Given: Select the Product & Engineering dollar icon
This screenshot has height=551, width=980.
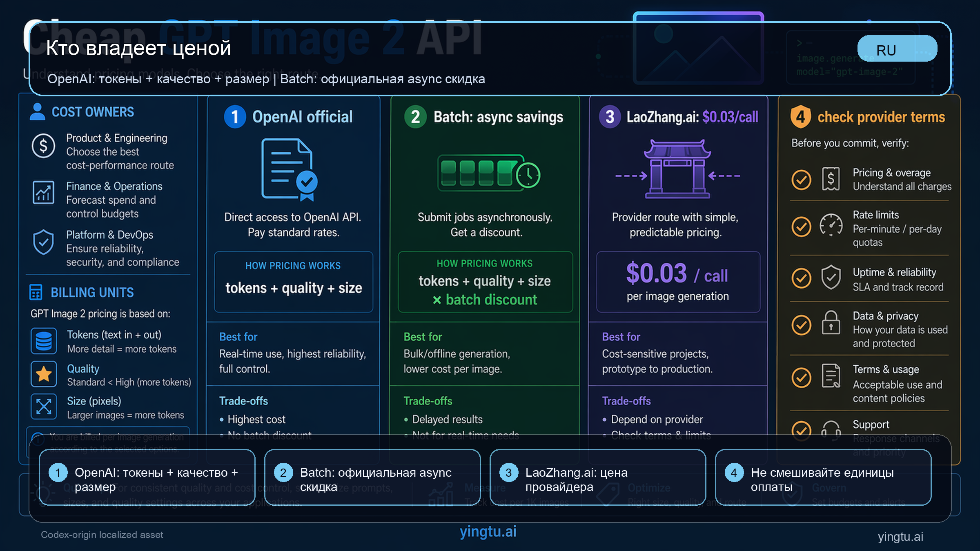Looking at the screenshot, I should pos(43,146).
